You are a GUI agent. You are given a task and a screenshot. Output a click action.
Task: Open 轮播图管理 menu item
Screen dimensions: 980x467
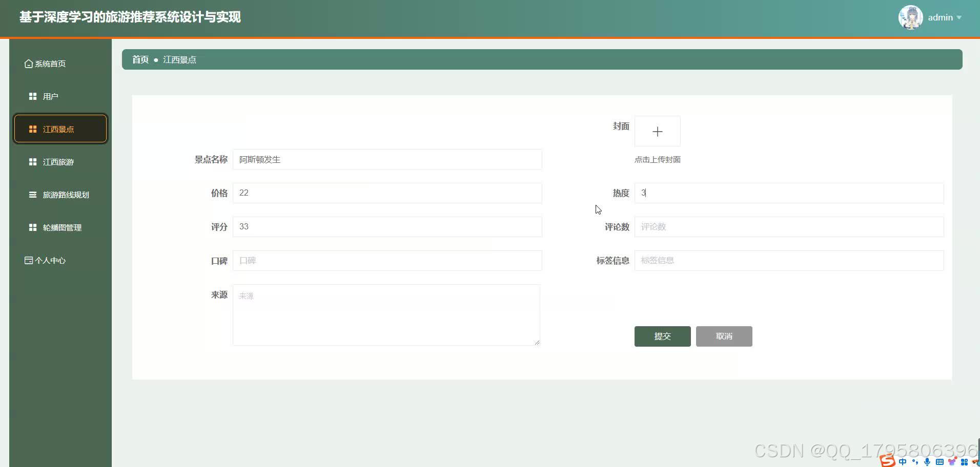pyautogui.click(x=60, y=227)
